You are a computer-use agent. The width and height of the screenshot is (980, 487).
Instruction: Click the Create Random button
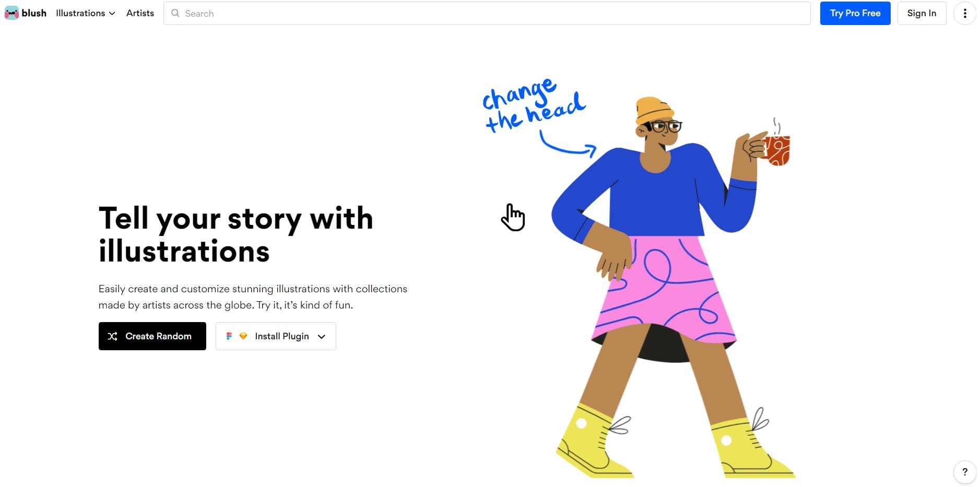pos(152,336)
